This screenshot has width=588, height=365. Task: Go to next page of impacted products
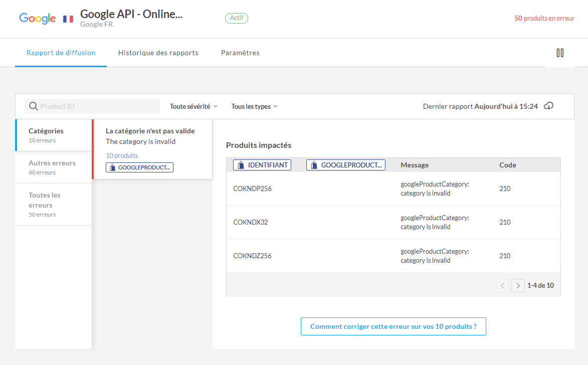[x=518, y=286]
